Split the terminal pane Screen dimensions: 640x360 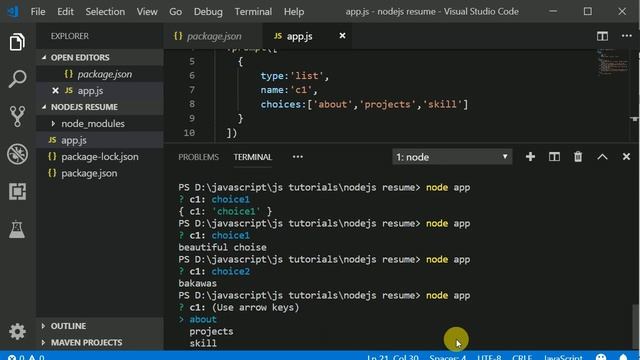click(554, 157)
